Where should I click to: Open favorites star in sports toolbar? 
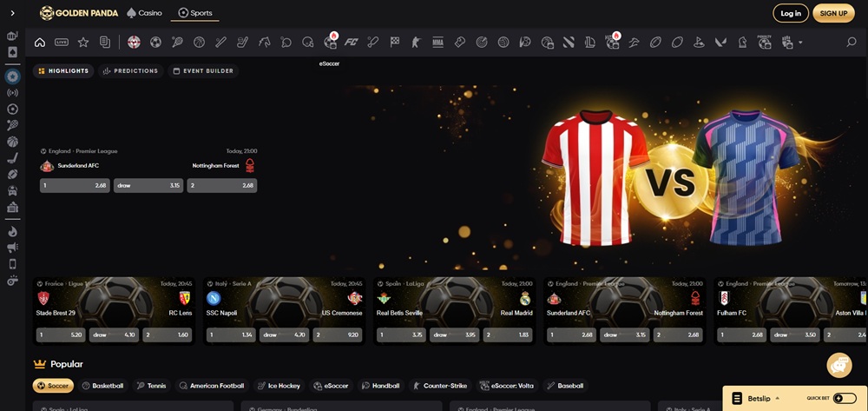(x=83, y=42)
